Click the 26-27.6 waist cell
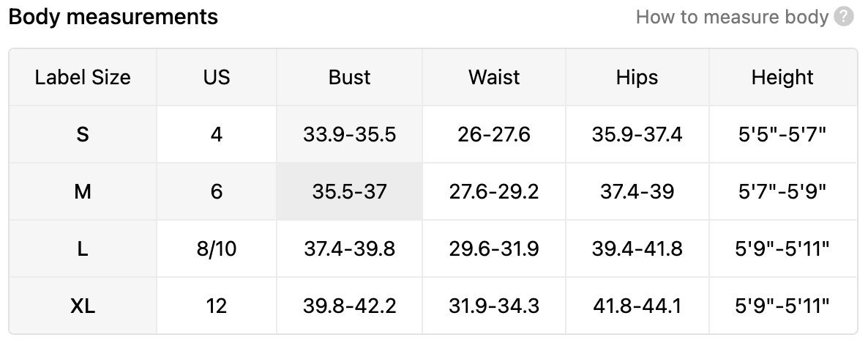Image resolution: width=868 pixels, height=343 pixels. coord(494,135)
